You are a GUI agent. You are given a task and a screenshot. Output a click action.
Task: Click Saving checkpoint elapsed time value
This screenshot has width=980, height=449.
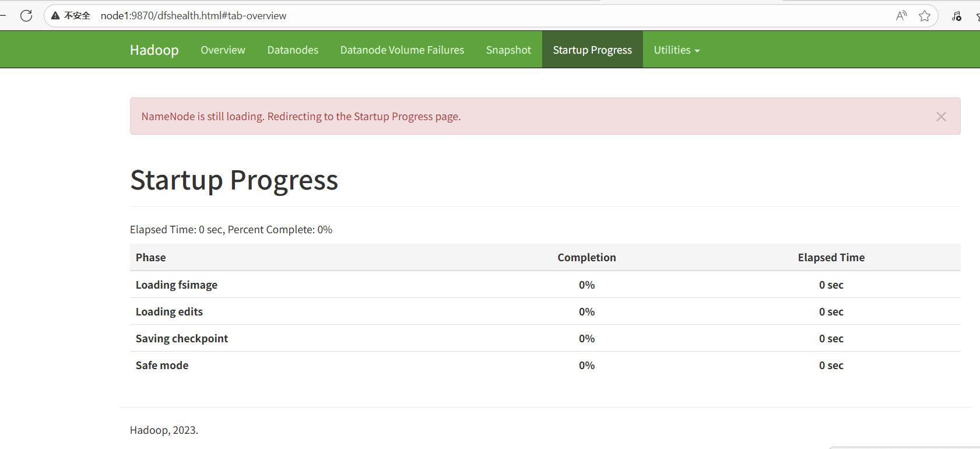point(831,339)
